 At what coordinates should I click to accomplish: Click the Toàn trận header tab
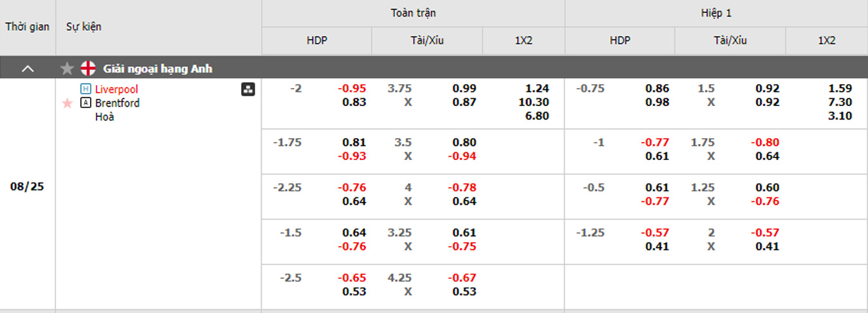(x=413, y=13)
